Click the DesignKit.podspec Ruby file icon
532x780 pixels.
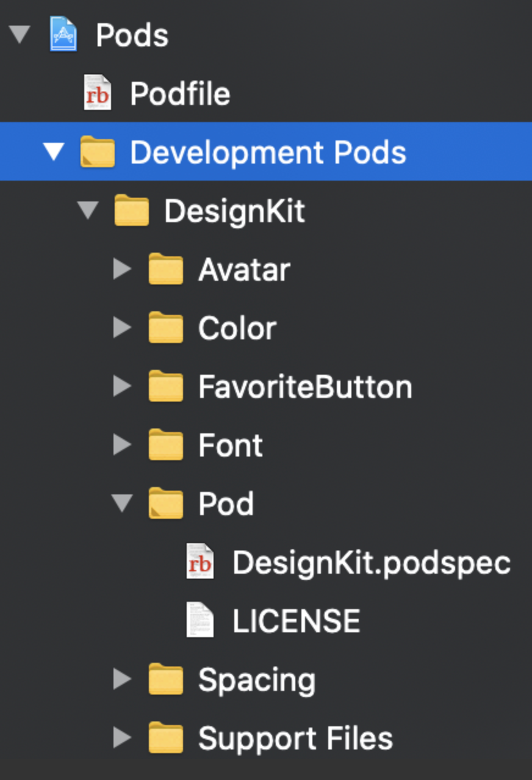tap(200, 562)
